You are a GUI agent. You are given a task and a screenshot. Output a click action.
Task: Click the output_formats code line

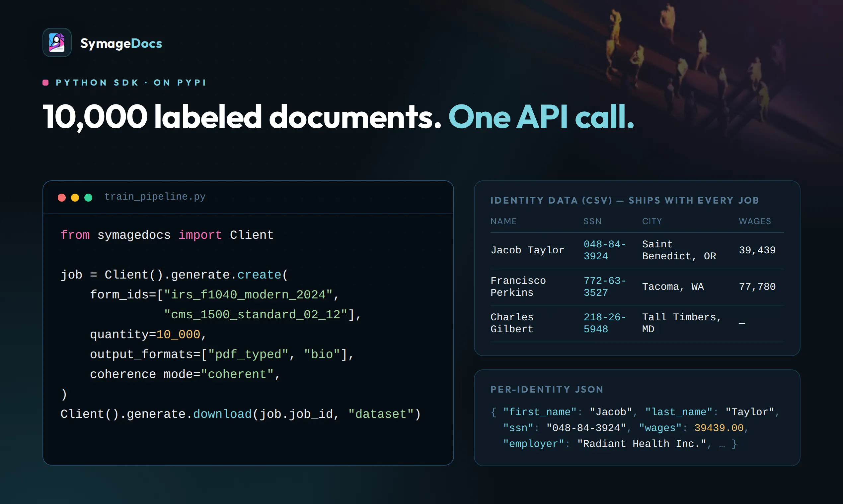point(222,354)
